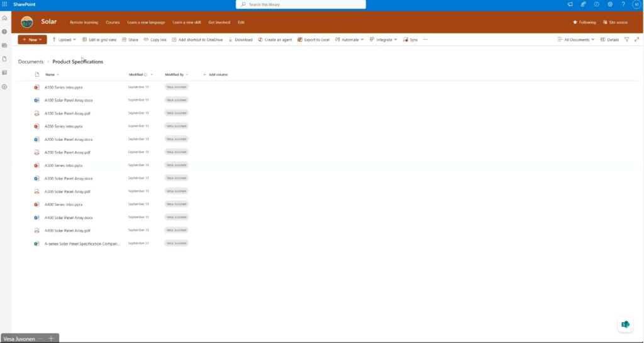Open the Copilot floating button

coord(625,324)
